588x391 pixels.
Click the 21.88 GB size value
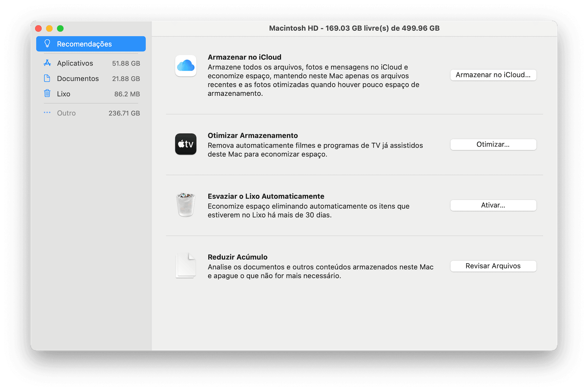click(x=126, y=79)
